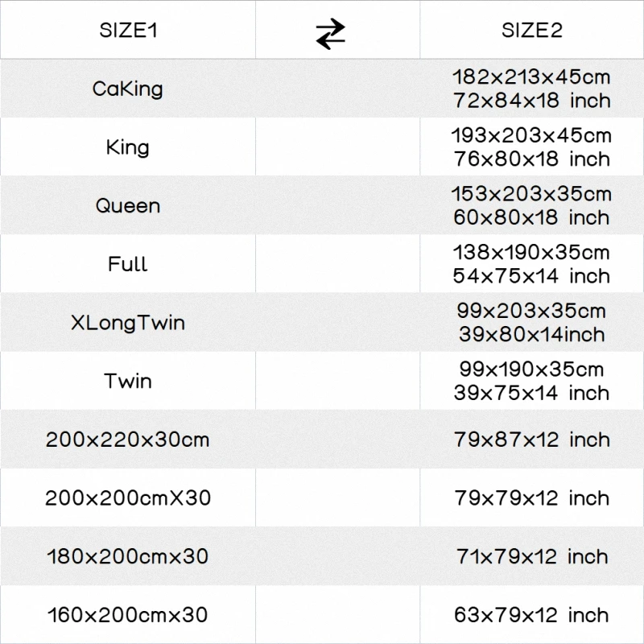Select the 160x200cmx30 size cell
644x644 pixels.
coord(128,615)
